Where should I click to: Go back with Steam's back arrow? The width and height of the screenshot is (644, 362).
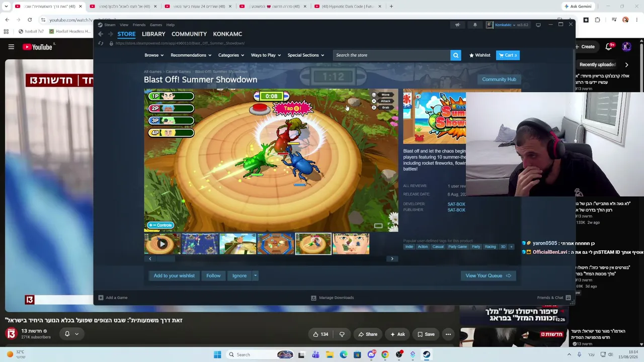[x=101, y=34]
